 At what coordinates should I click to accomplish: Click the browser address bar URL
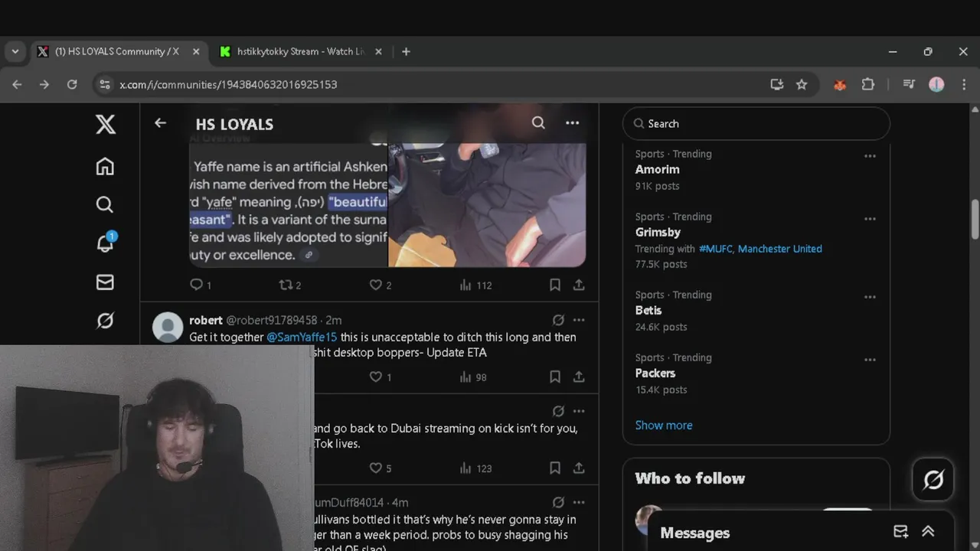tap(228, 84)
